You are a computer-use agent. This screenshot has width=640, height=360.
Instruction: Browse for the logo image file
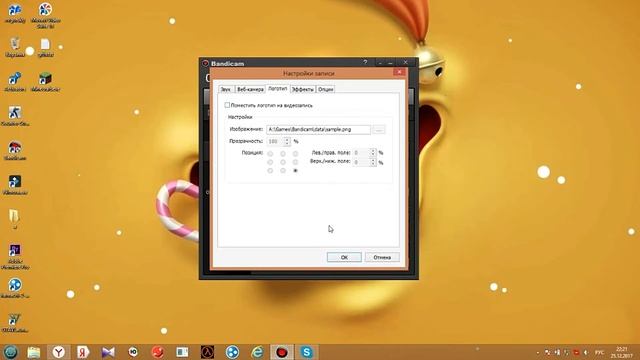point(379,130)
